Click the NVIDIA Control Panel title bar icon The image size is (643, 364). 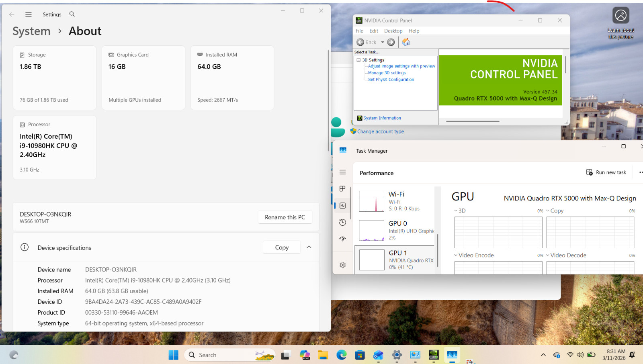tap(359, 20)
